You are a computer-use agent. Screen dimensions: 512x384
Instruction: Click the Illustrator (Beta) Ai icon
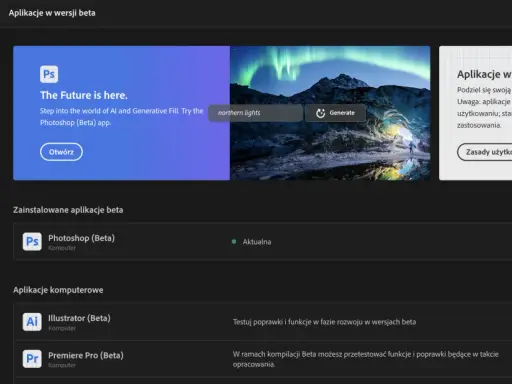click(32, 322)
